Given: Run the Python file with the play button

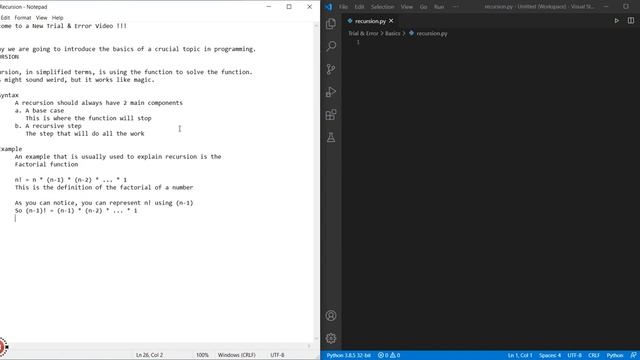Looking at the screenshot, I should coord(616,21).
